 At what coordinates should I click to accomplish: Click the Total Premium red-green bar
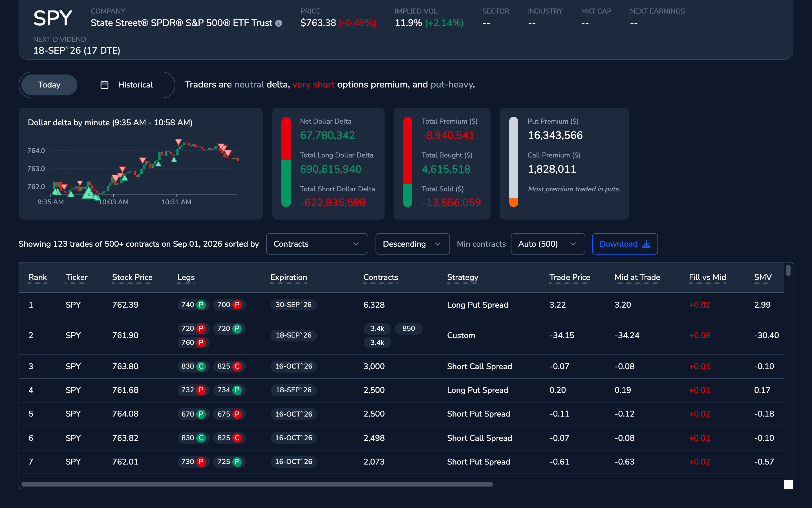point(407,162)
